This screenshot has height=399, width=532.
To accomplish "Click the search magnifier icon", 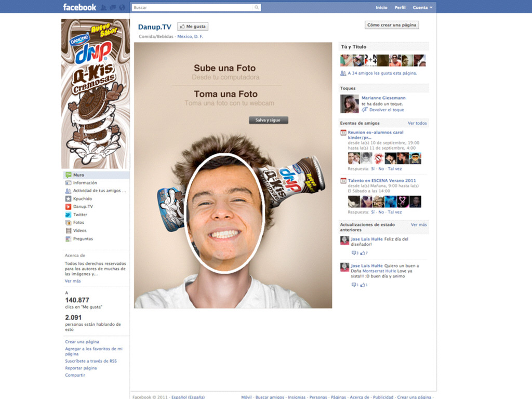I will coord(257,7).
